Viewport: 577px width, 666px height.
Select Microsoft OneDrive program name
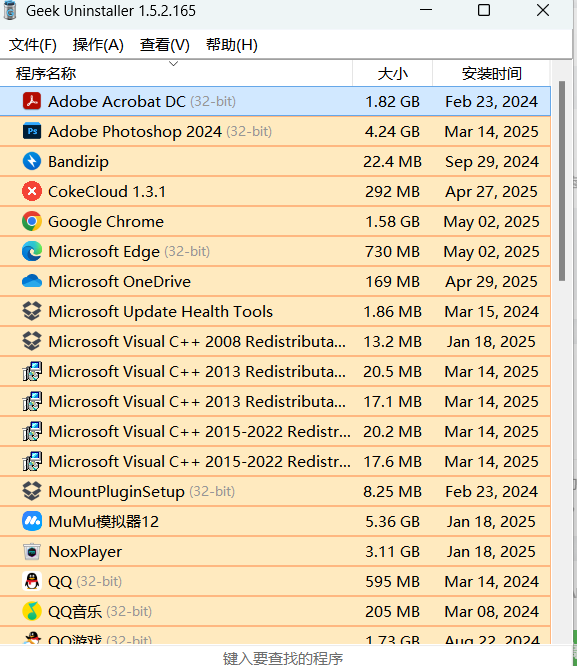(x=119, y=281)
